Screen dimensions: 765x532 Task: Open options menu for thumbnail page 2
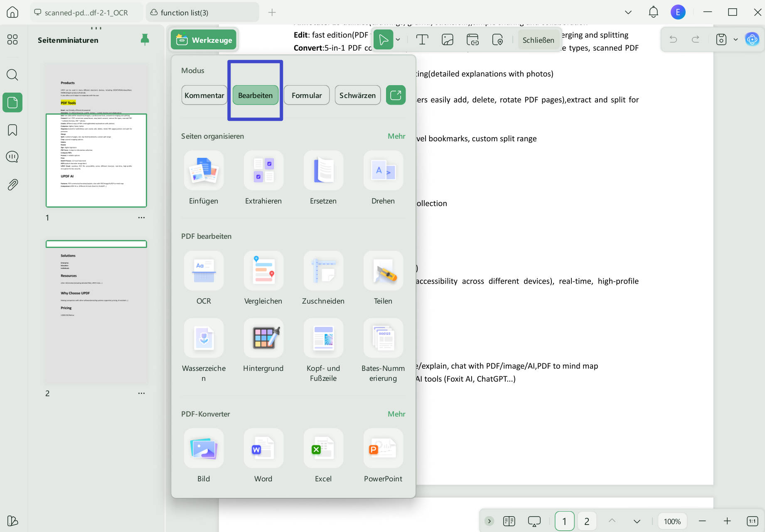(x=141, y=393)
